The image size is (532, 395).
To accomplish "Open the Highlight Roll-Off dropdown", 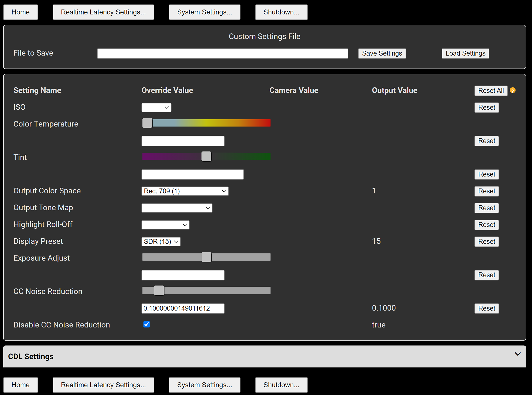I will 165,225.
